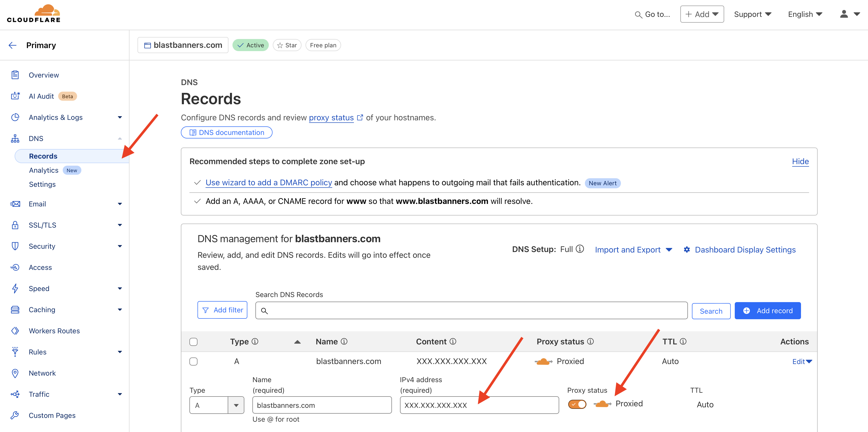The image size is (868, 432).
Task: Hide the recommended steps panel
Action: (x=800, y=161)
